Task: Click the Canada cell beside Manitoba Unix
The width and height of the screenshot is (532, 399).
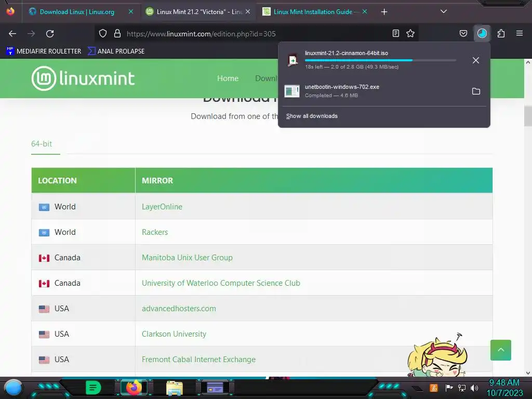Action: pos(83,258)
